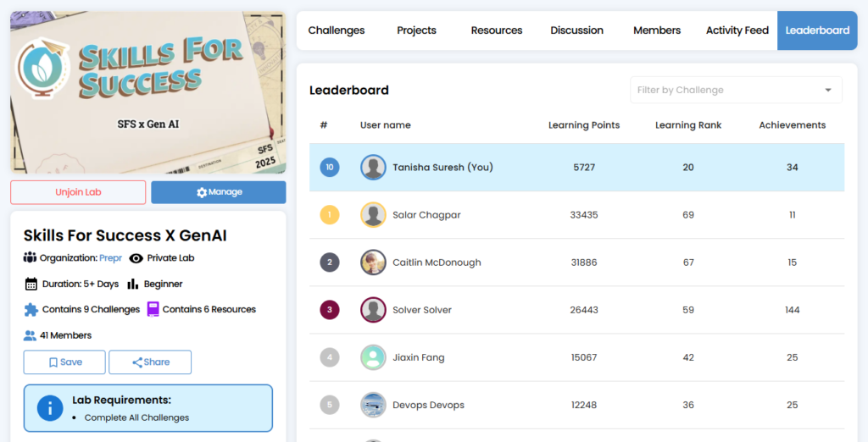
Task: Open the Filter by Challenge dropdown
Action: (736, 90)
